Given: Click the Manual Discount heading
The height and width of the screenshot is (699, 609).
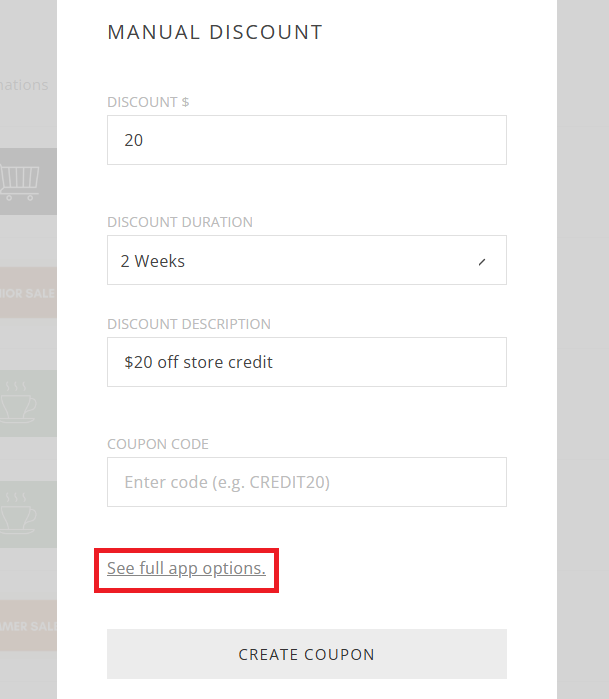Looking at the screenshot, I should tap(215, 32).
